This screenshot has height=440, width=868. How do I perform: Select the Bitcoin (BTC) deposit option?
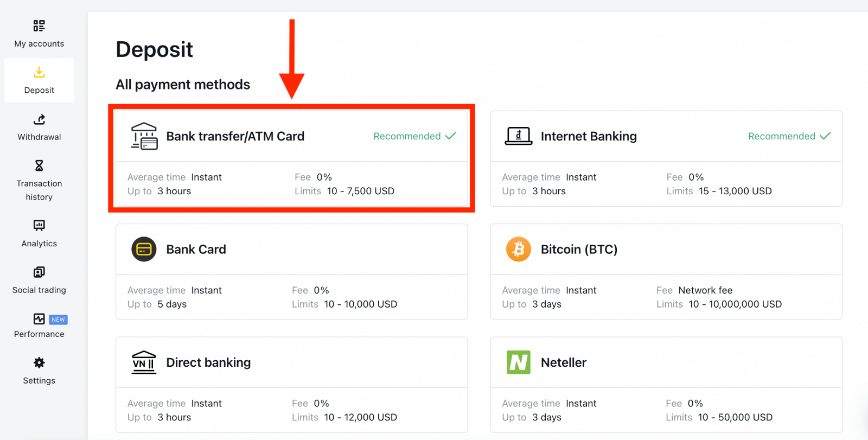(x=579, y=250)
